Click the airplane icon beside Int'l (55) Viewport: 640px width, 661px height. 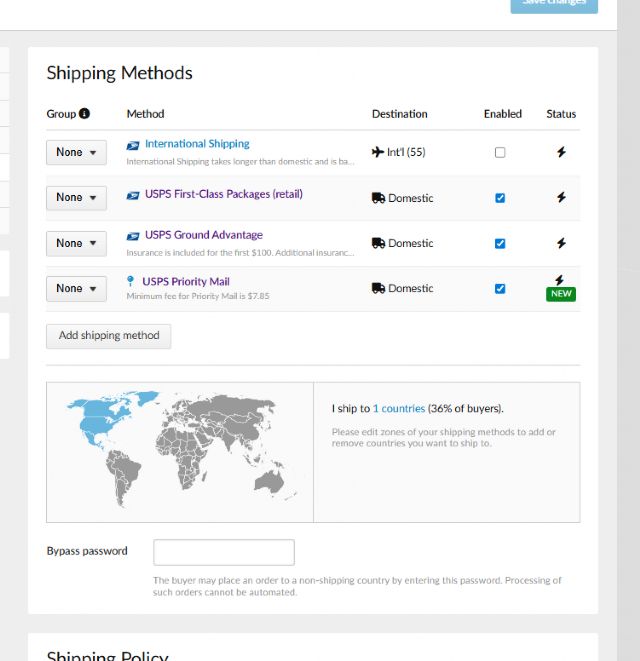(377, 152)
